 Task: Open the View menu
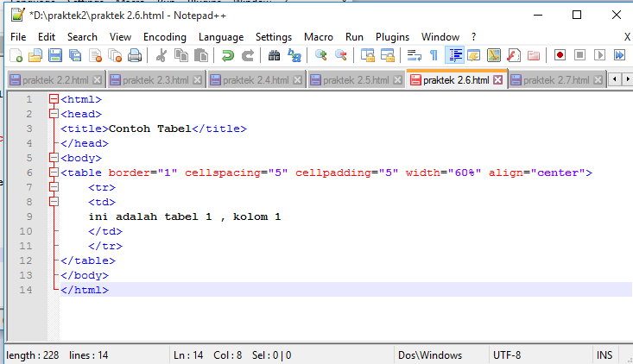coord(120,37)
